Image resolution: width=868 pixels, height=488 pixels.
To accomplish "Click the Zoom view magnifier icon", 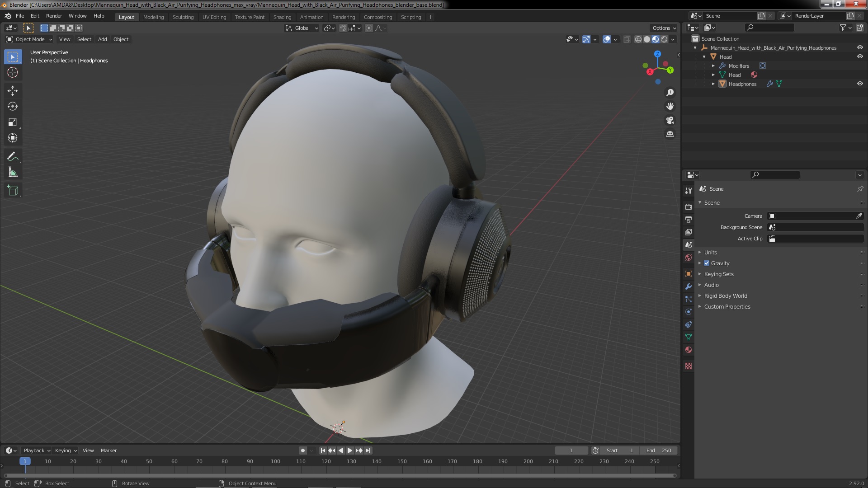I will coord(670,93).
